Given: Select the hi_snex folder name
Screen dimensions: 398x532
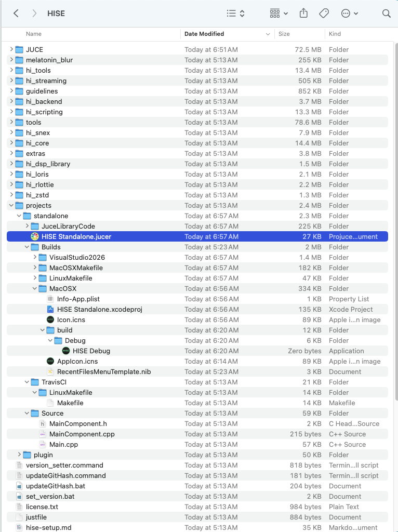Looking at the screenshot, I should [37, 132].
